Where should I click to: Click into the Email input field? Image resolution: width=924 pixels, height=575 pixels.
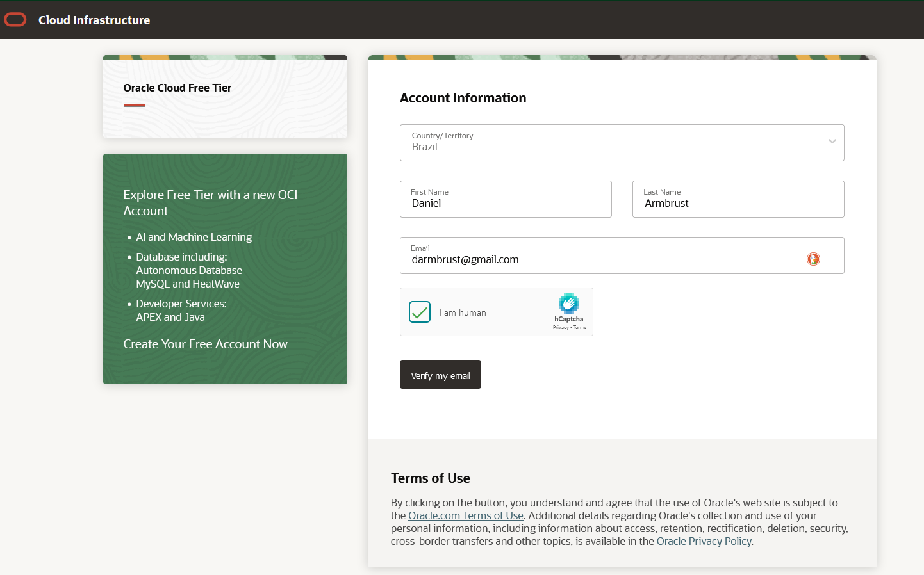tap(602, 260)
